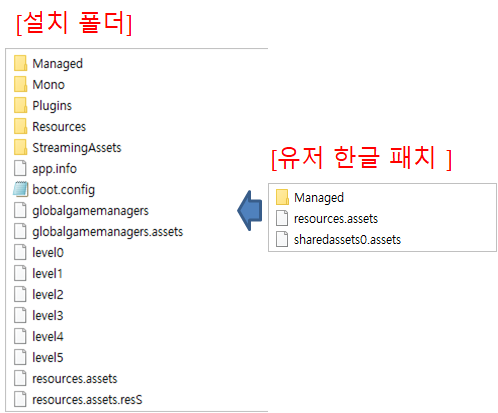This screenshot has height=413, width=498.
Task: Select the level3 file name
Action: pos(48,316)
